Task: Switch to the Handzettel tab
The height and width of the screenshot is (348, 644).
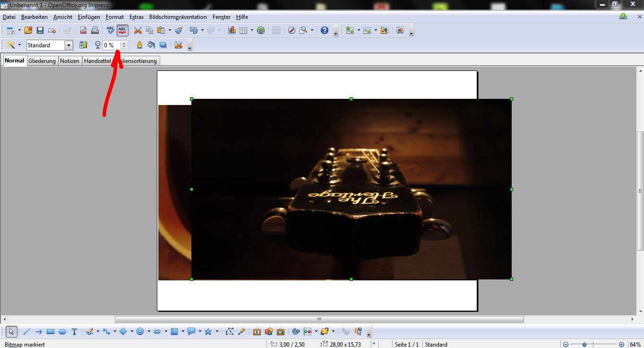Action: 97,61
